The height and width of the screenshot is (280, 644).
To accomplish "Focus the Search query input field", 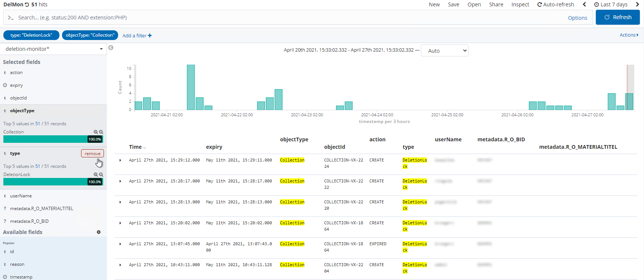I will click(x=284, y=18).
